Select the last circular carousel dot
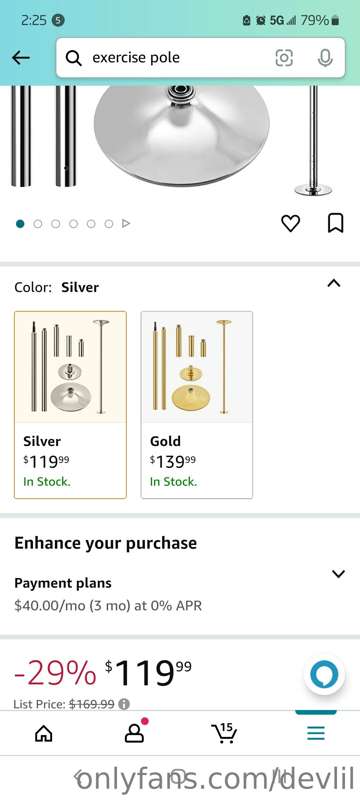The height and width of the screenshot is (800, 360). coord(109,223)
